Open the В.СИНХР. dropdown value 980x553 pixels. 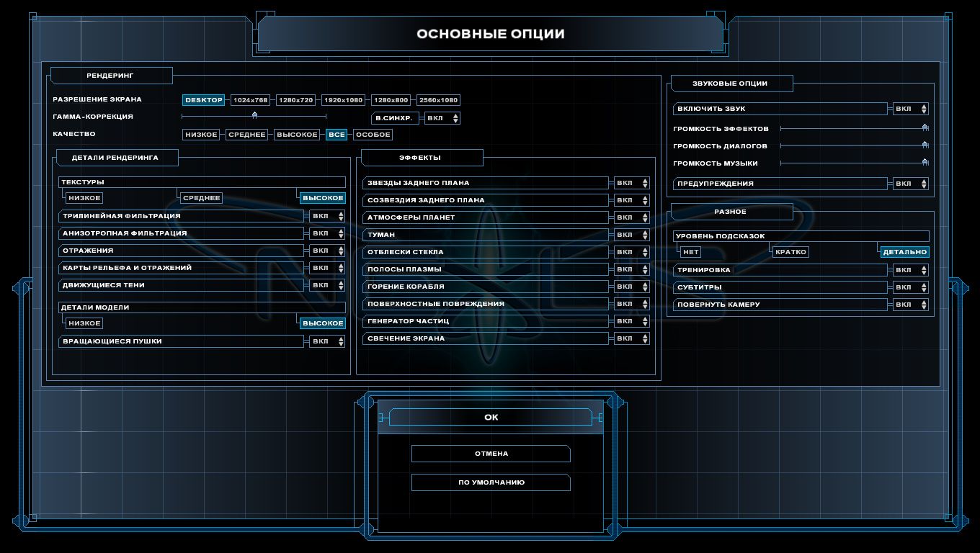coord(442,118)
